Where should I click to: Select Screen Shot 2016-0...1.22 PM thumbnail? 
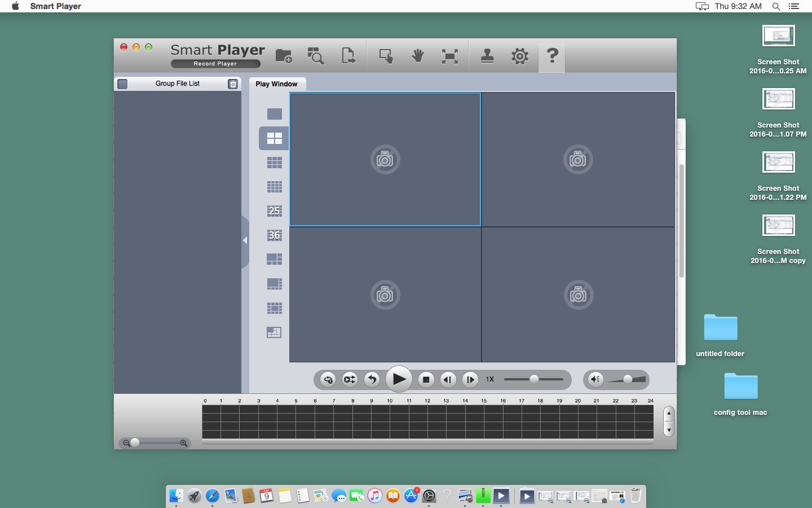[x=779, y=162]
